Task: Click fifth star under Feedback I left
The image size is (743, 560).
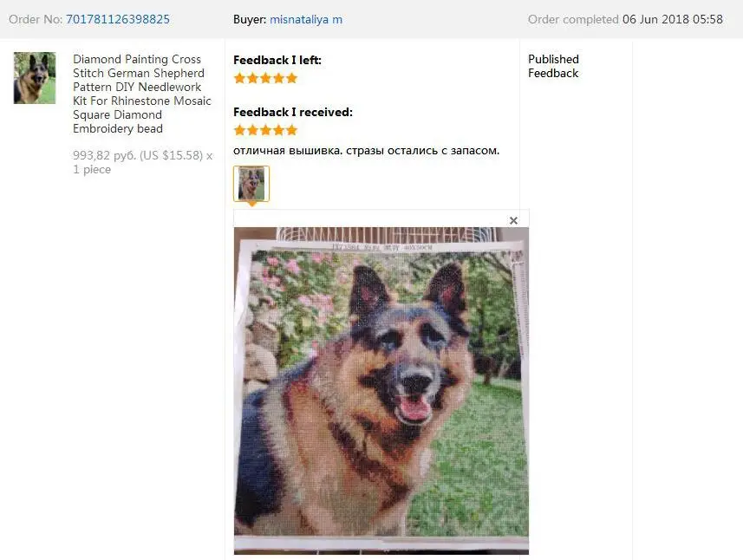Action: click(x=291, y=78)
